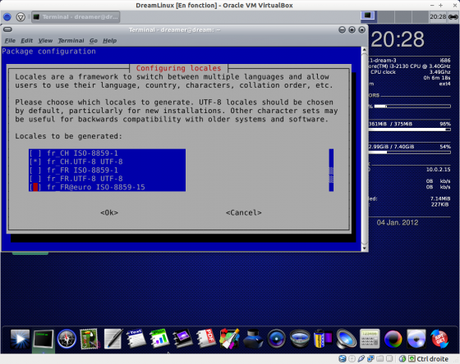Launch the paintbrush graphics editor icon
Screen dimensions: 460x364
(x=229, y=339)
